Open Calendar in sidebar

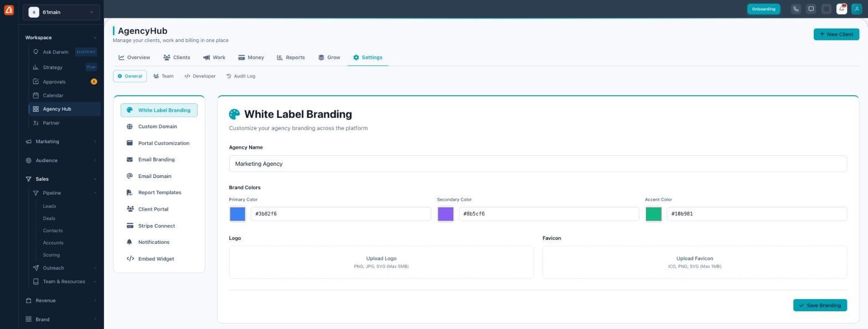click(x=64, y=96)
